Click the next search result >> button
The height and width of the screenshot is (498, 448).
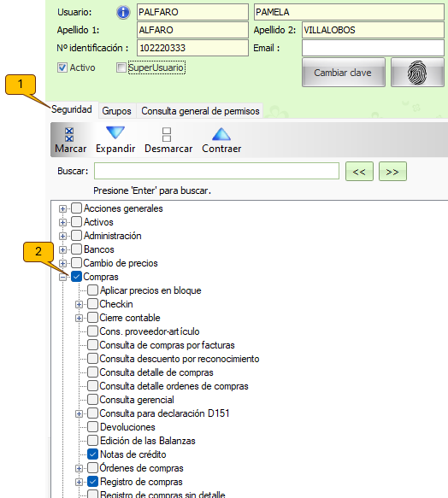392,172
